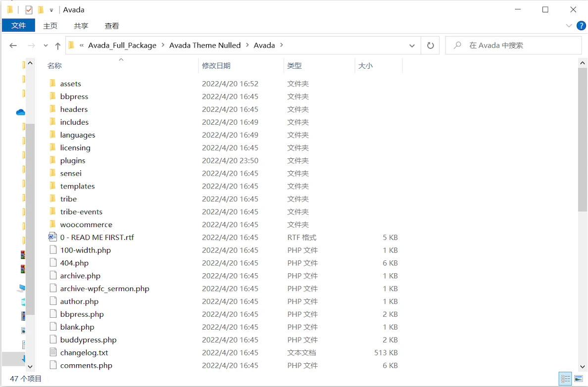The width and height of the screenshot is (588, 387).
Task: Click the Avada breadcrumb segment
Action: [x=264, y=46]
